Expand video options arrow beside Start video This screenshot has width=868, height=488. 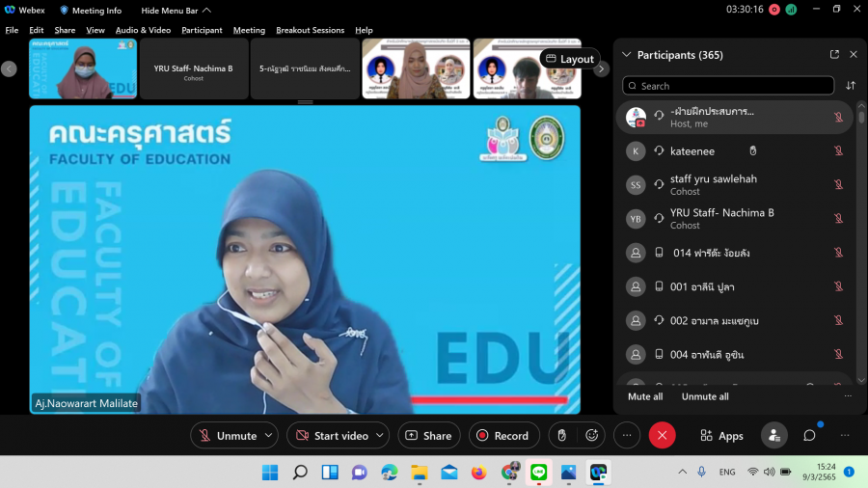point(380,436)
